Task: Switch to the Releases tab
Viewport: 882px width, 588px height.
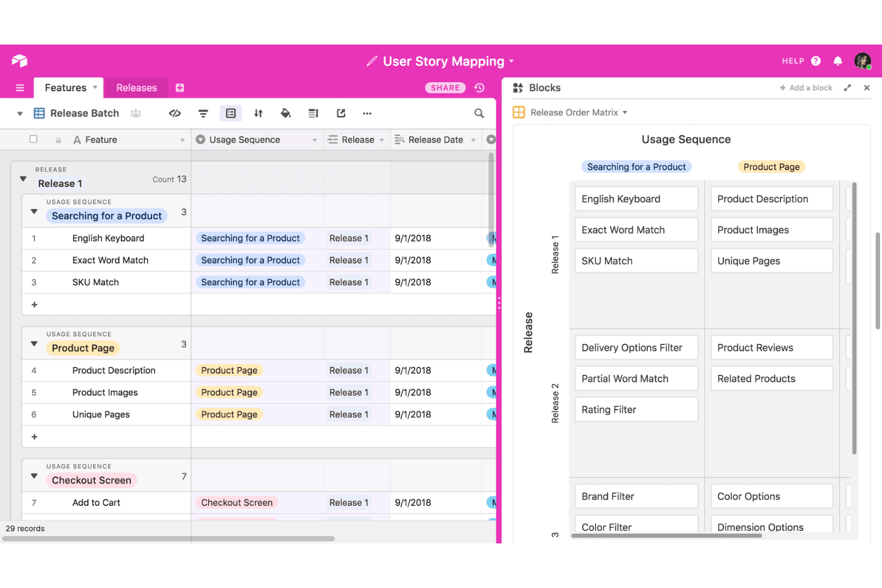Action: click(136, 88)
